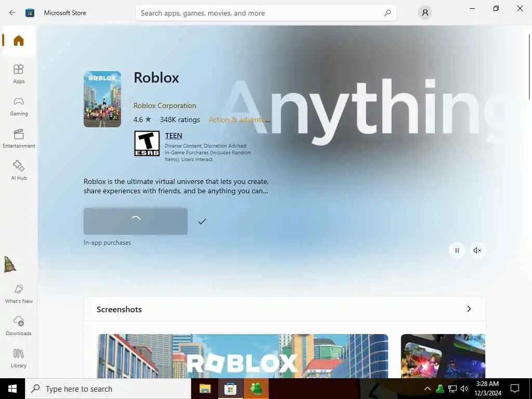Image resolution: width=532 pixels, height=399 pixels.
Task: Open the clock showing 3:28 AM
Action: pyautogui.click(x=487, y=389)
